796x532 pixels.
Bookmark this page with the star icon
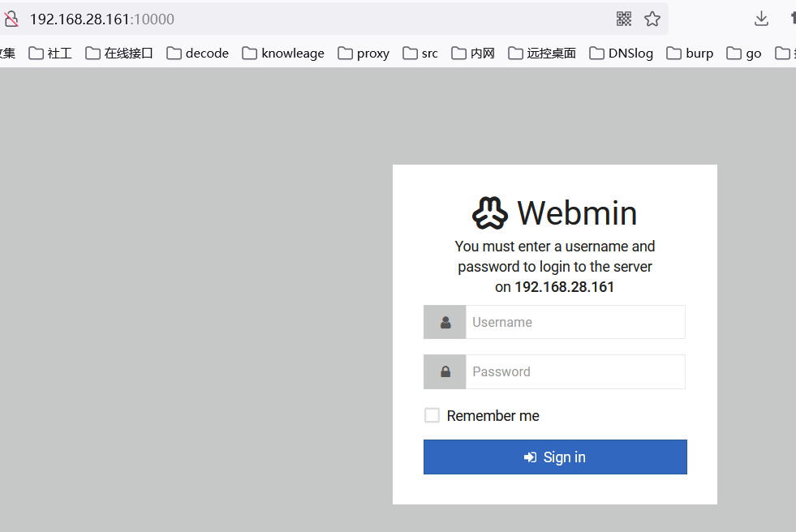(x=652, y=19)
